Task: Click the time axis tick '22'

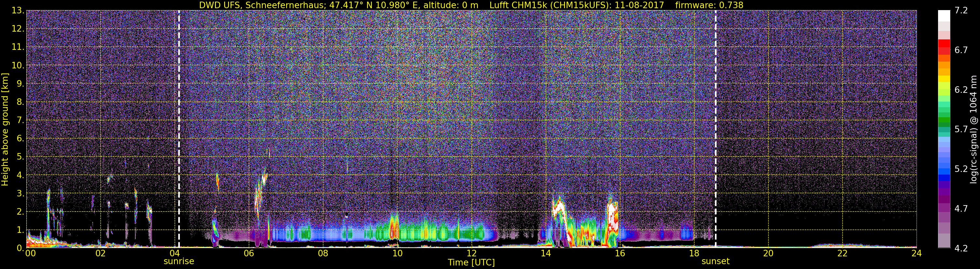Action: [842, 253]
